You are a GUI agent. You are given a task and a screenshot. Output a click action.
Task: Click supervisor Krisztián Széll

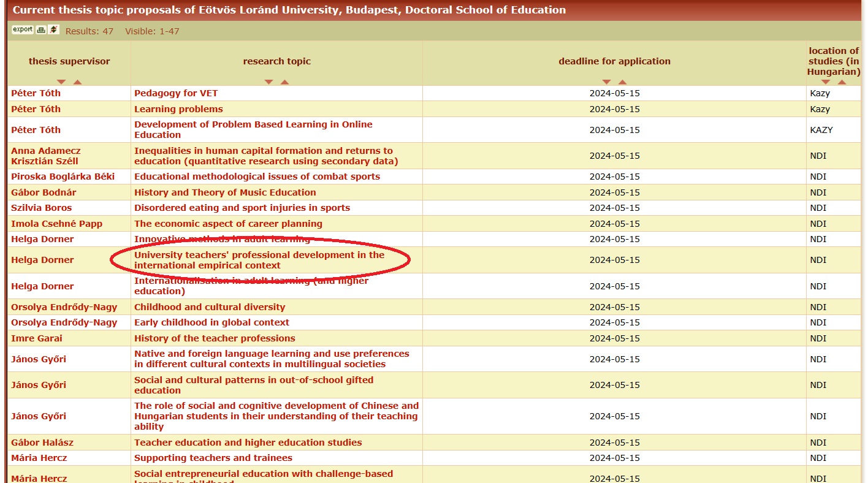[45, 161]
